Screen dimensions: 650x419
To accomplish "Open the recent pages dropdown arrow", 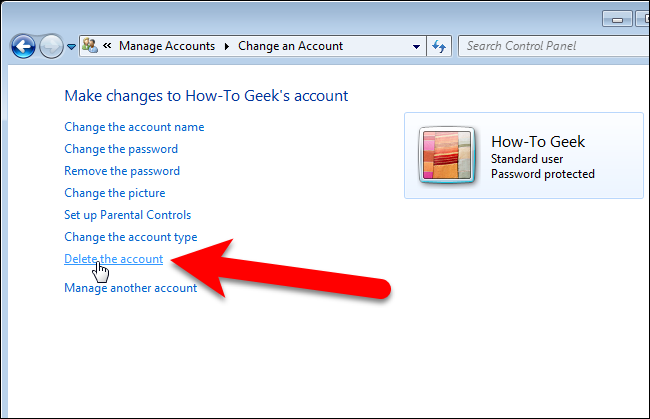I will coord(71,47).
